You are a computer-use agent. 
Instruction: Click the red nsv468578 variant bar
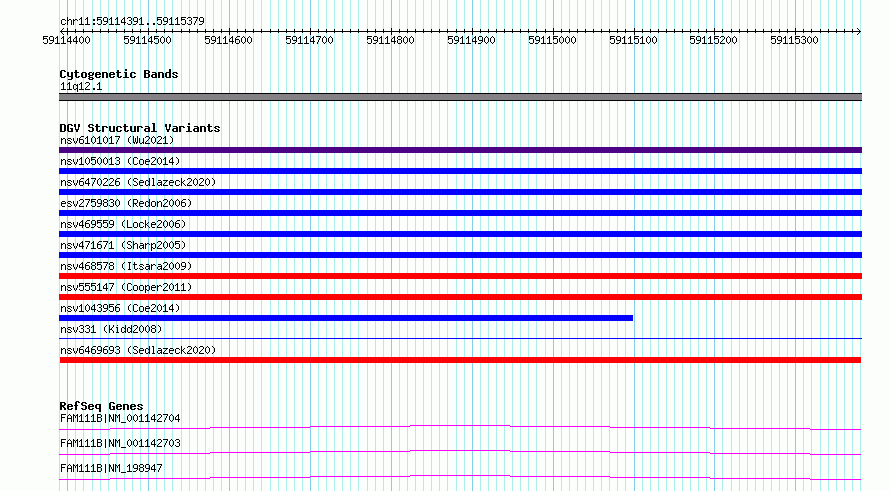(x=460, y=276)
